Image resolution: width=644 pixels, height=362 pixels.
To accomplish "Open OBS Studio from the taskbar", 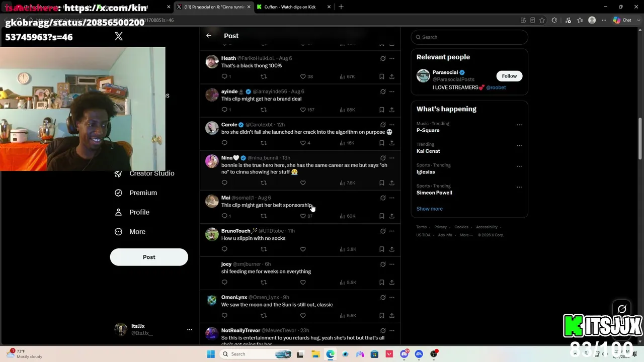I will [434, 354].
